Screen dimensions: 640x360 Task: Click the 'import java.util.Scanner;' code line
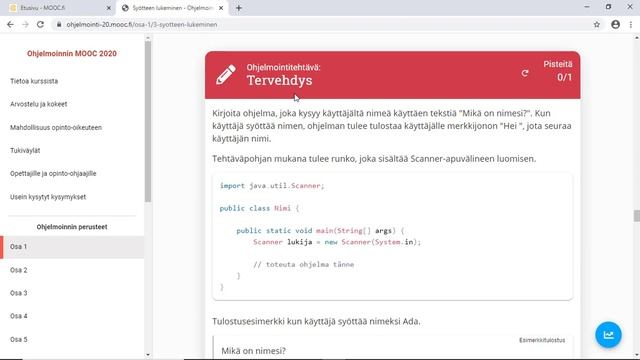point(272,186)
